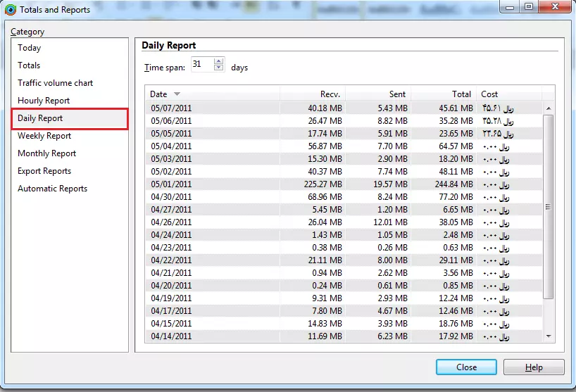Open the Weekly Report category
The height and width of the screenshot is (392, 576).
[x=44, y=136]
